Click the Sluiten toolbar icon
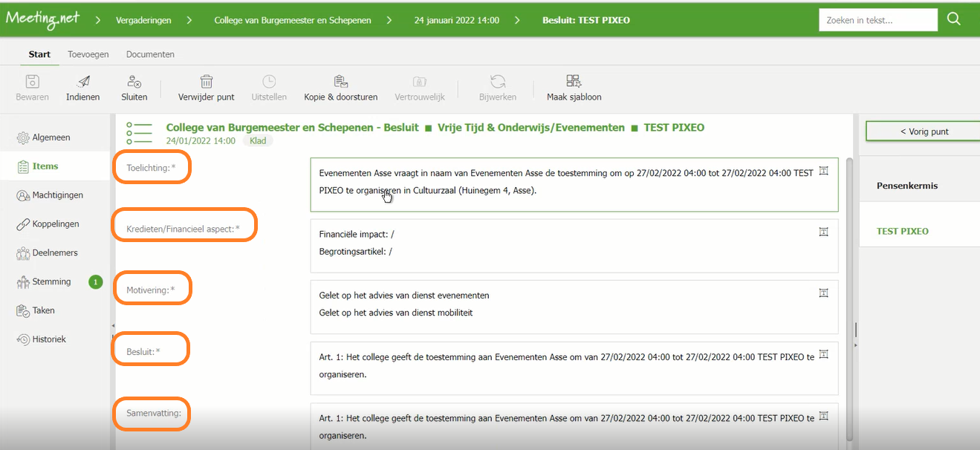The height and width of the screenshot is (450, 980). click(134, 82)
